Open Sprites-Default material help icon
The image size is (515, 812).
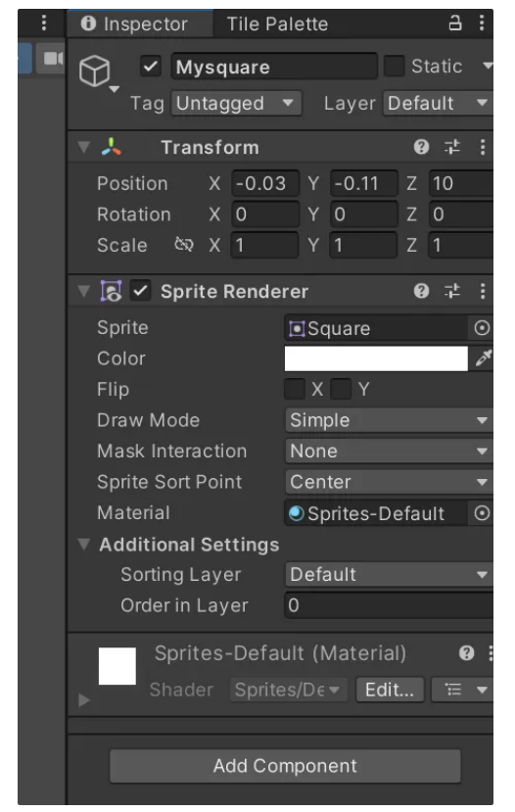click(466, 653)
